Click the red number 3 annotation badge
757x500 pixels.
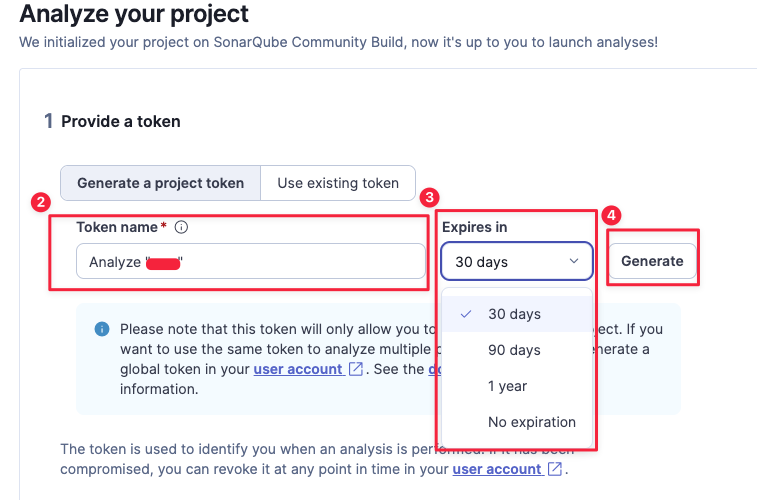click(x=430, y=198)
